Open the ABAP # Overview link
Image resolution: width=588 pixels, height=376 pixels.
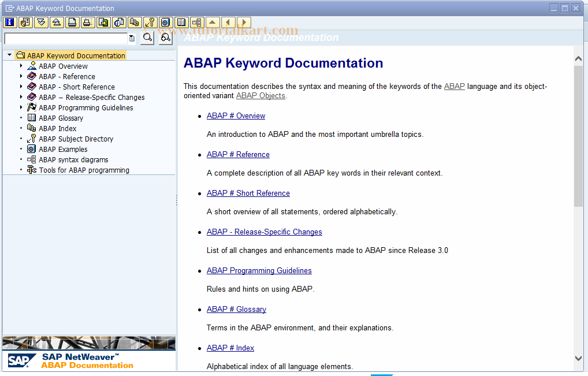(x=236, y=116)
